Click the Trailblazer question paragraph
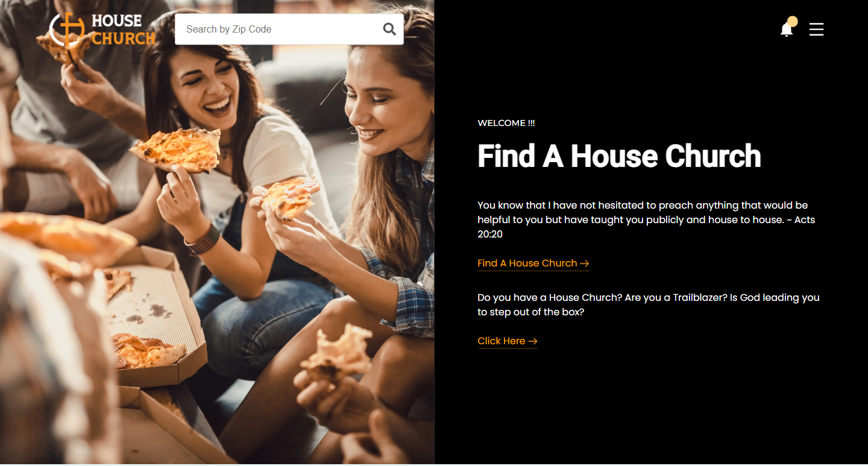The width and height of the screenshot is (868, 466). point(649,305)
